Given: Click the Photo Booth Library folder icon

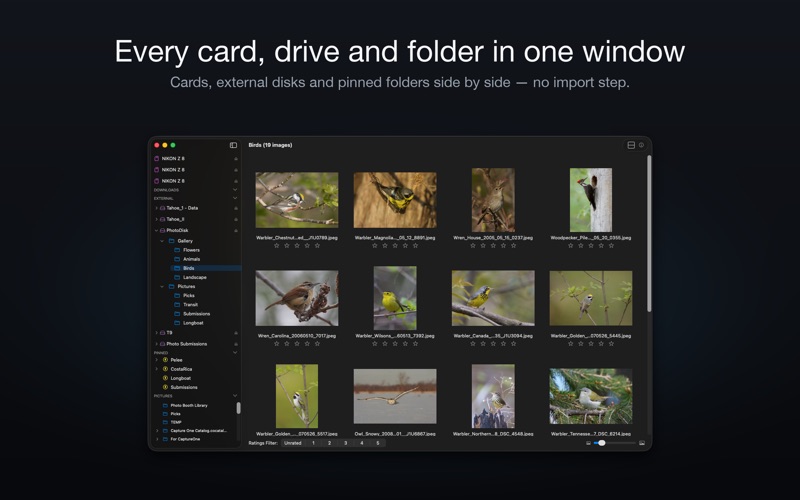Looking at the screenshot, I should 165,406.
